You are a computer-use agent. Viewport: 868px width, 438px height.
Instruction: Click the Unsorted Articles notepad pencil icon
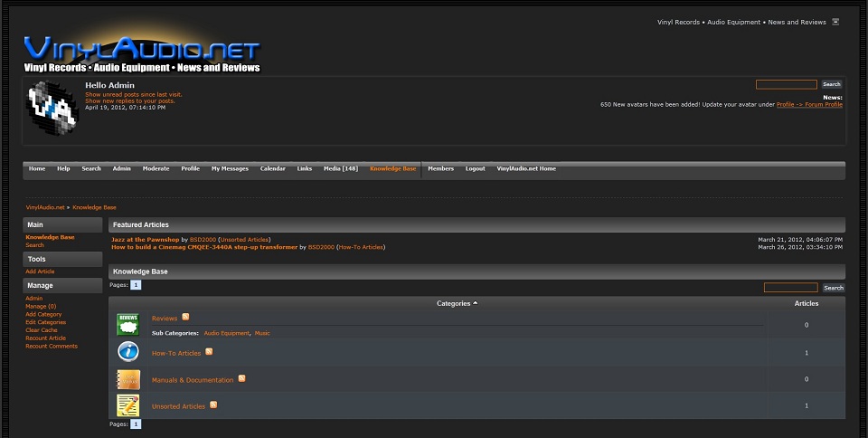(x=127, y=405)
